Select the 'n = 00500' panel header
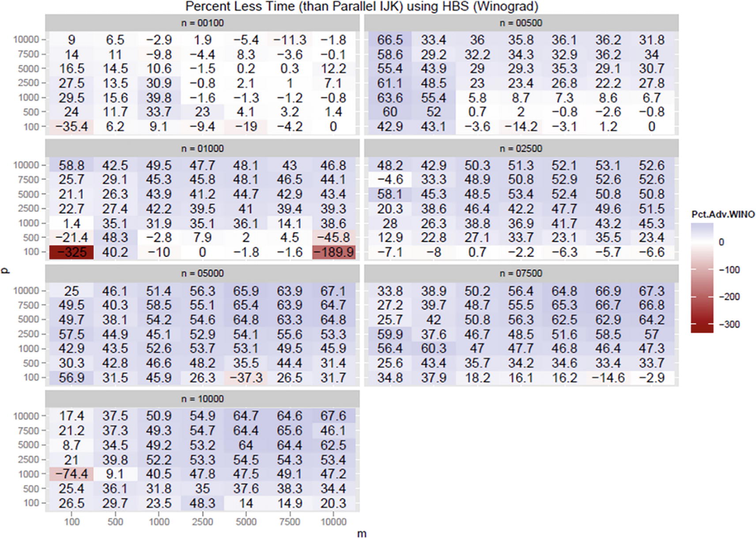This screenshot has width=756, height=538. pyautogui.click(x=521, y=23)
